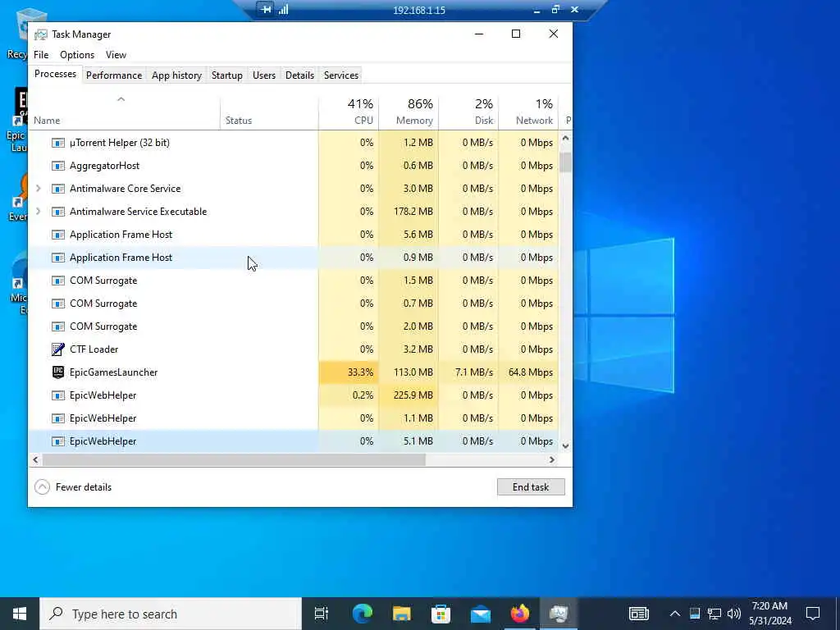Open Firefox from taskbar

(x=519, y=614)
